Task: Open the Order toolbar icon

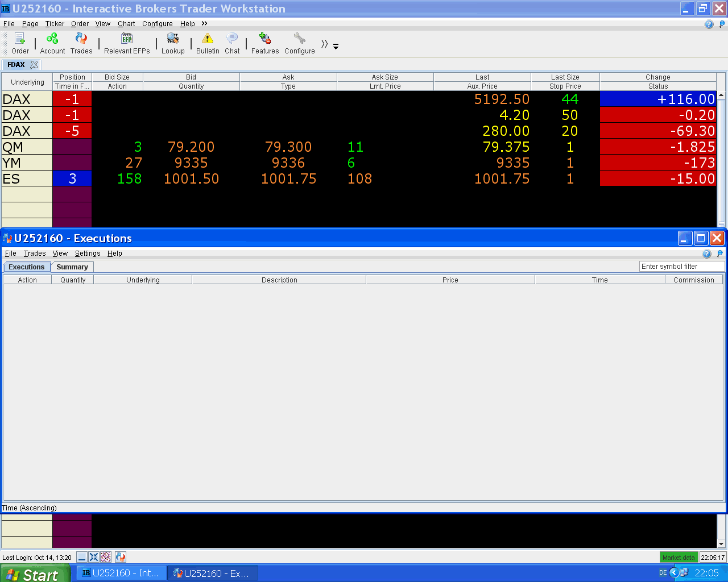Action: [x=20, y=43]
